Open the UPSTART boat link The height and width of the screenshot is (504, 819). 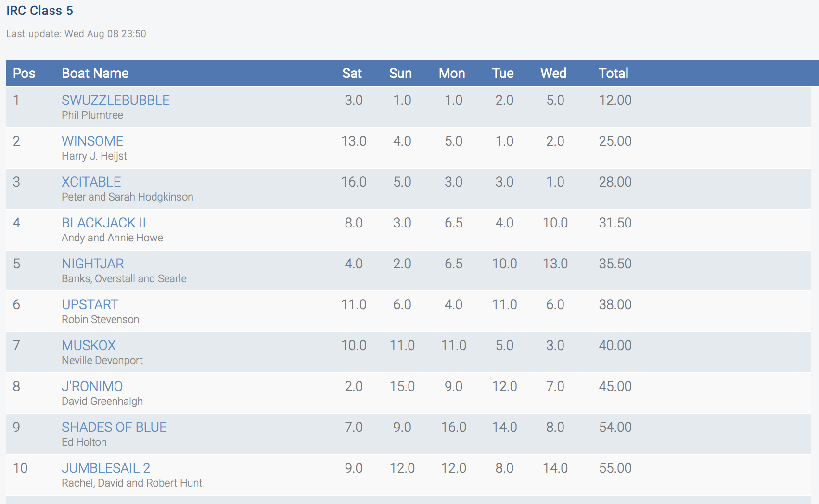pyautogui.click(x=90, y=304)
